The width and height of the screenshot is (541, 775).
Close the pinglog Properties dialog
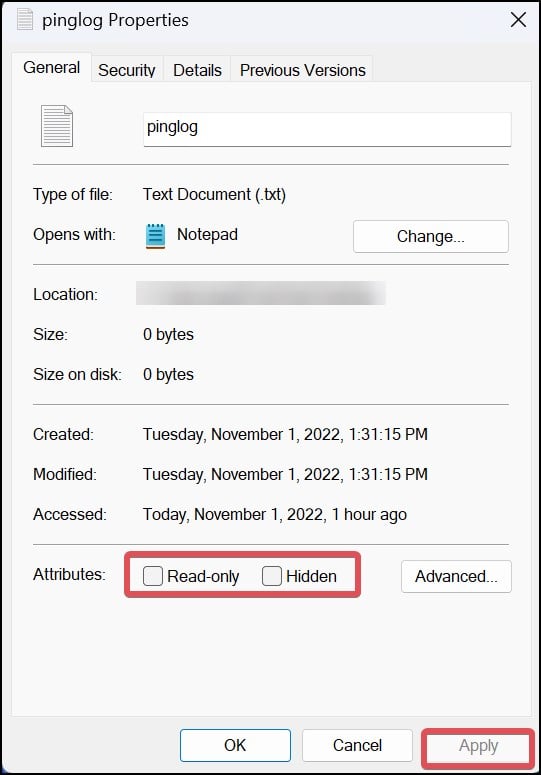point(518,20)
